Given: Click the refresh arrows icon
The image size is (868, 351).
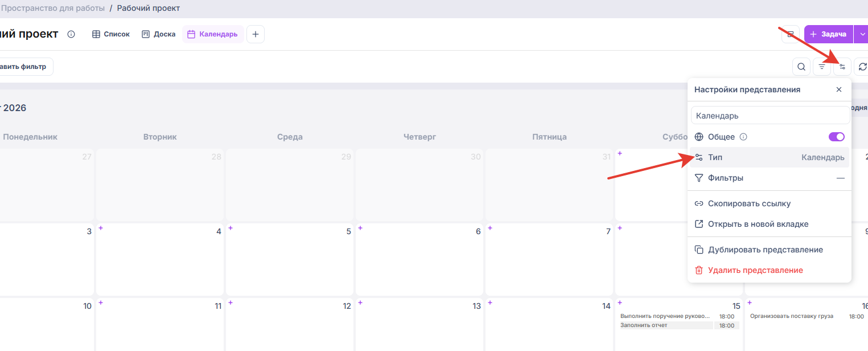Looking at the screenshot, I should [x=862, y=67].
